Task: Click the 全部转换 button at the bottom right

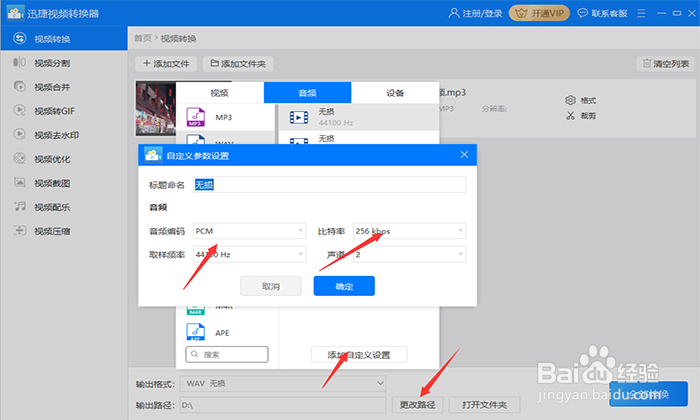Action: pos(648,394)
